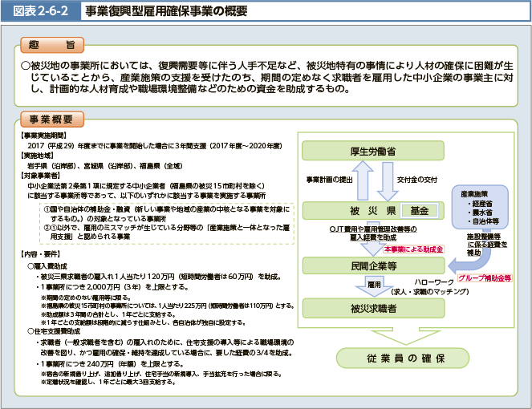The height and width of the screenshot is (409, 532).
Task: Click the 厚生労働省 box
Action: (372, 152)
